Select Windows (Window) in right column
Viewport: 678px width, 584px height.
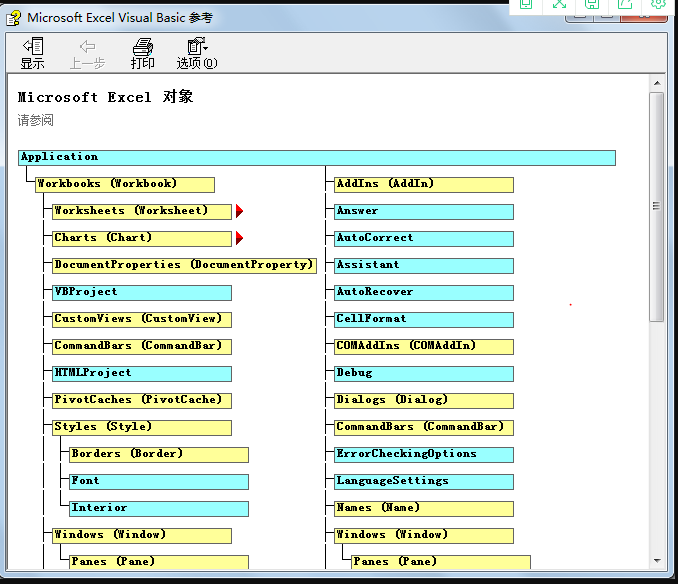[424, 536]
